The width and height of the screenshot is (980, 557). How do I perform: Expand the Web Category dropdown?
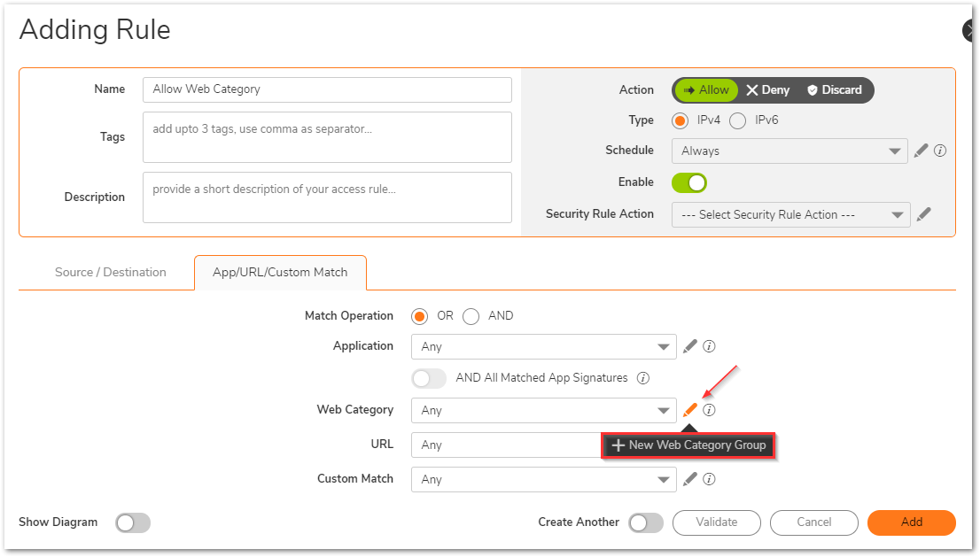click(543, 411)
